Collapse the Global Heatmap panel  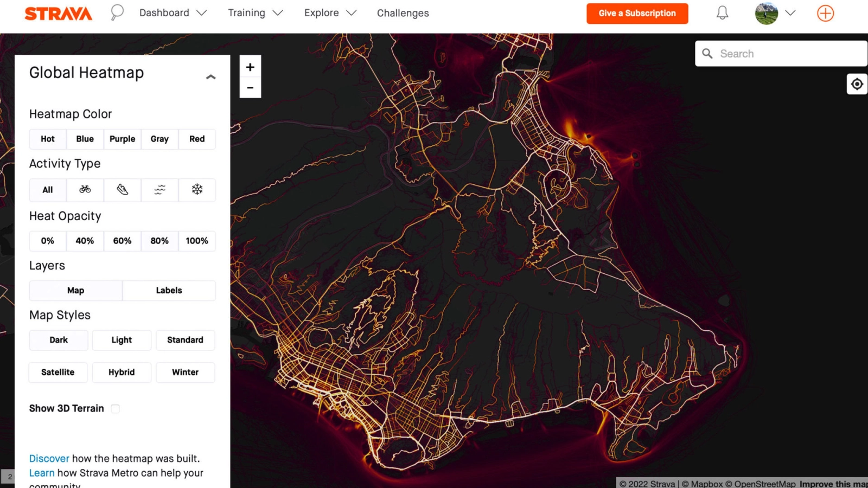pyautogui.click(x=210, y=76)
